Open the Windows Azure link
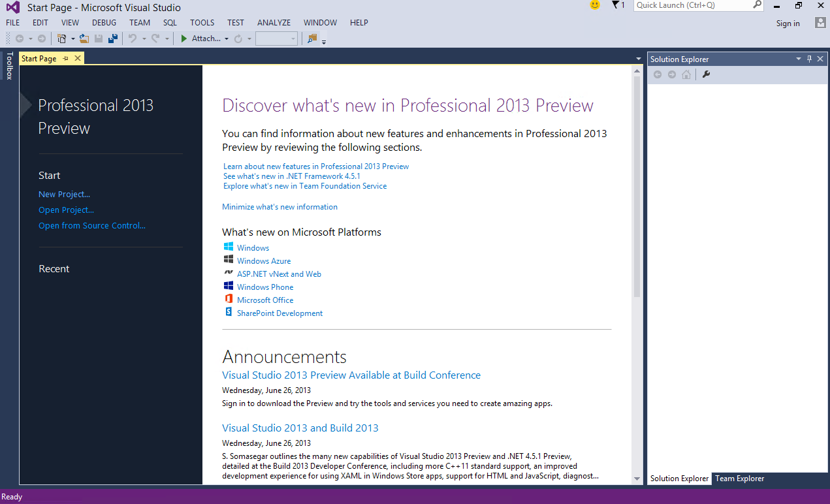The width and height of the screenshot is (830, 504). 264,260
